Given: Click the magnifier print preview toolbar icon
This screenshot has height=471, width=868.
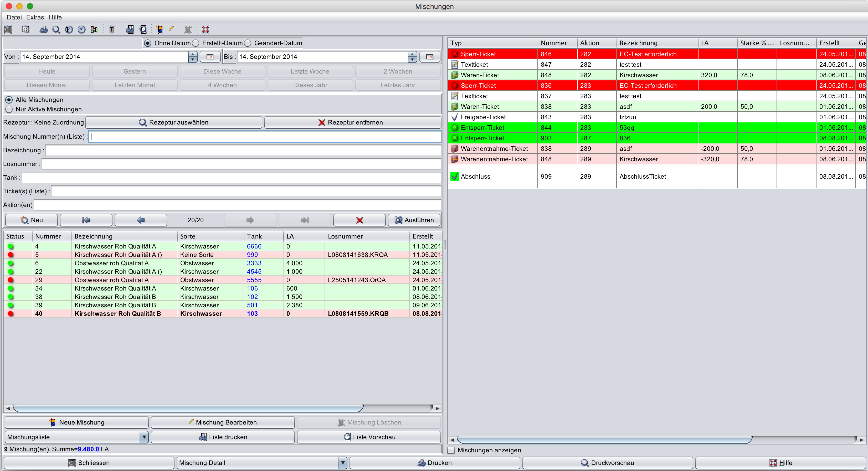Looking at the screenshot, I should pyautogui.click(x=56, y=30).
